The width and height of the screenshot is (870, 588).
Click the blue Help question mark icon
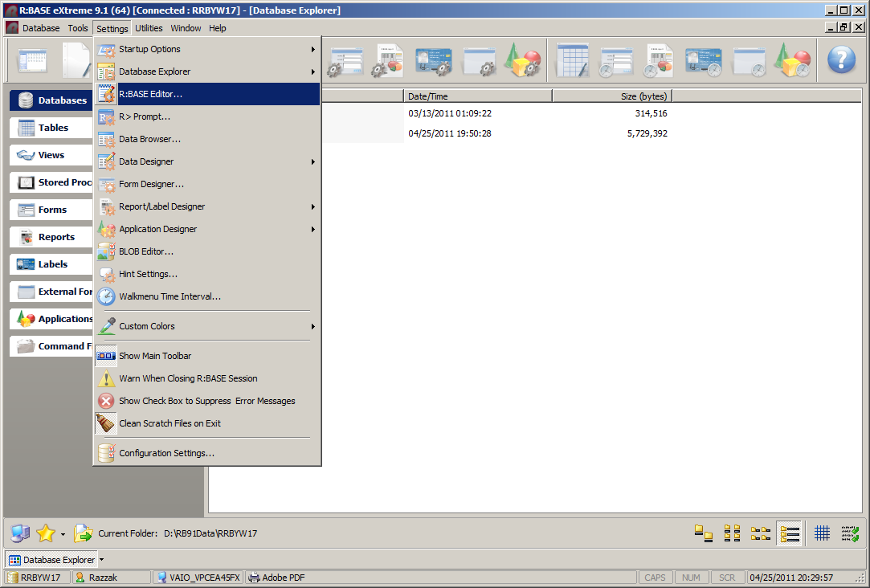click(841, 59)
